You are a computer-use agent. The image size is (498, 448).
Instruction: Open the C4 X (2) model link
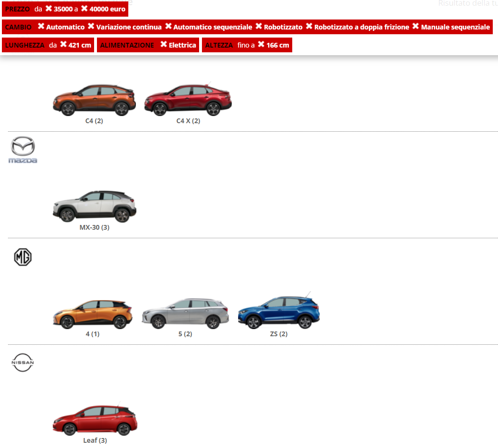point(188,121)
